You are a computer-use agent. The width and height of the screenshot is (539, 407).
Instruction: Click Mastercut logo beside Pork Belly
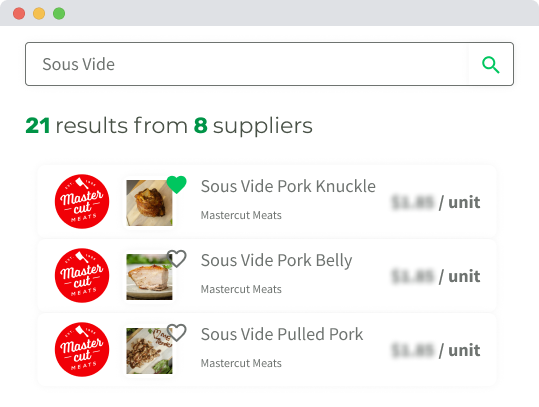click(x=82, y=275)
